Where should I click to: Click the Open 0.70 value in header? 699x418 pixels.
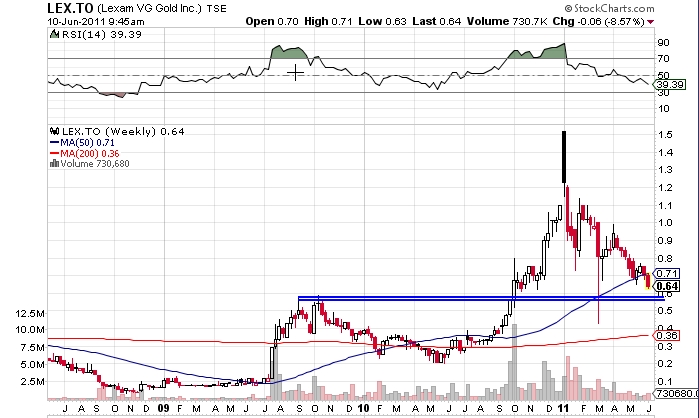pos(272,21)
